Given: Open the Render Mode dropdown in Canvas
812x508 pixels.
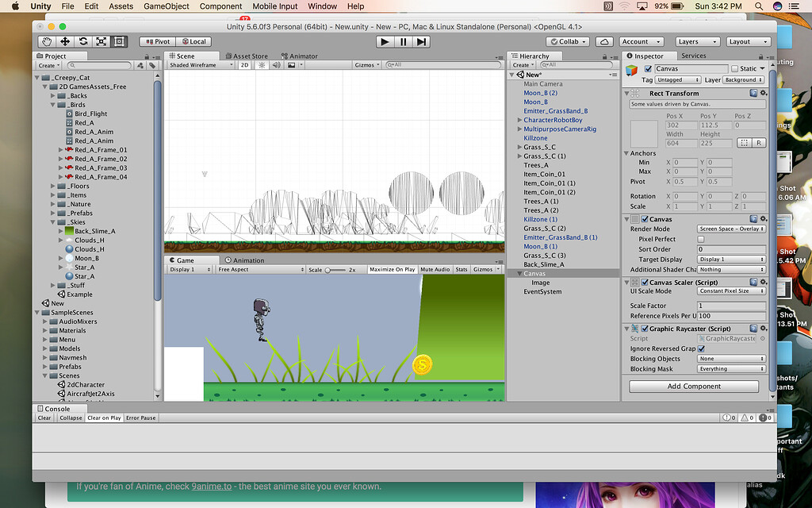Looking at the screenshot, I should click(x=730, y=229).
